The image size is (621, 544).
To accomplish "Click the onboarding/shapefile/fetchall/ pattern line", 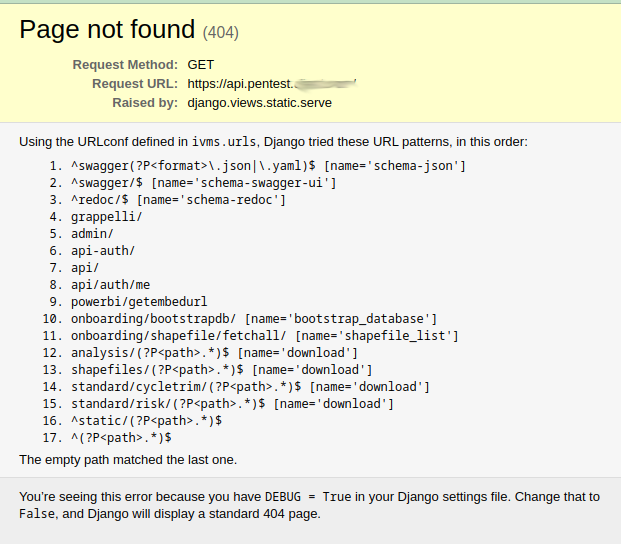I will pyautogui.click(x=264, y=335).
